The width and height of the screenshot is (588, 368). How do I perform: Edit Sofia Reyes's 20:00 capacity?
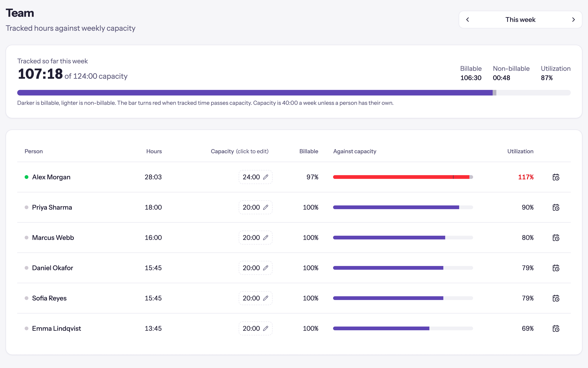coord(255,298)
